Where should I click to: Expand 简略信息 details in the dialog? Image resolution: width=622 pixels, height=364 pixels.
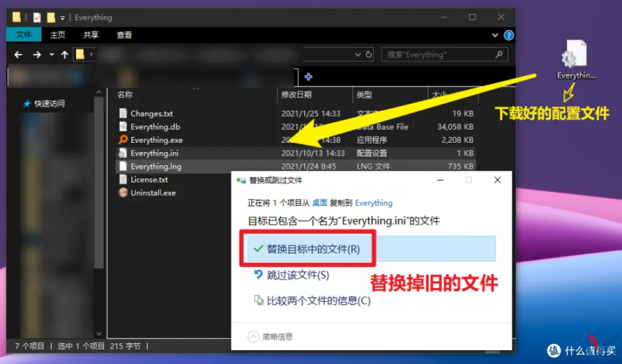pyautogui.click(x=253, y=336)
